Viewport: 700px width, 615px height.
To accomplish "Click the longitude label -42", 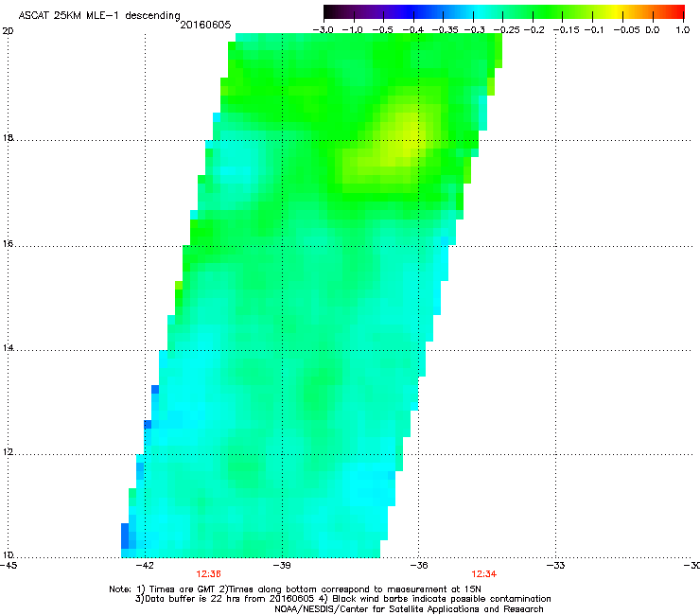I will (145, 566).
